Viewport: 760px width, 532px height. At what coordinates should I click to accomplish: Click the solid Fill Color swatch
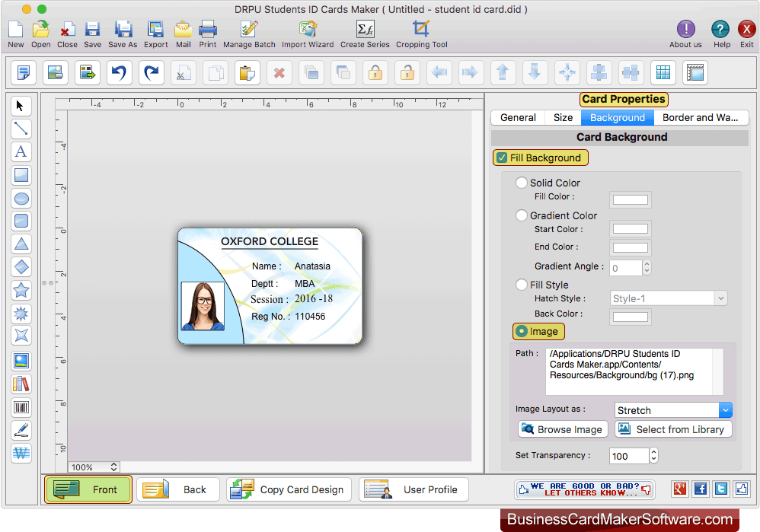point(630,200)
